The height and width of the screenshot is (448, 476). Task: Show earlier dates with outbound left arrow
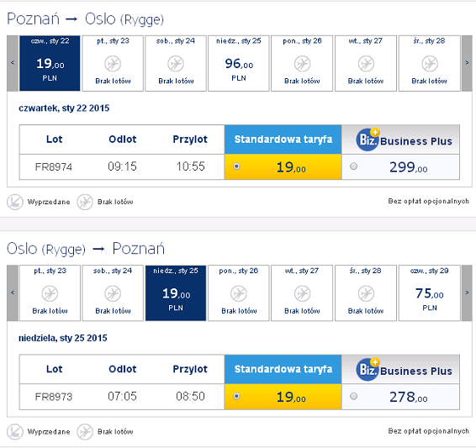click(13, 63)
